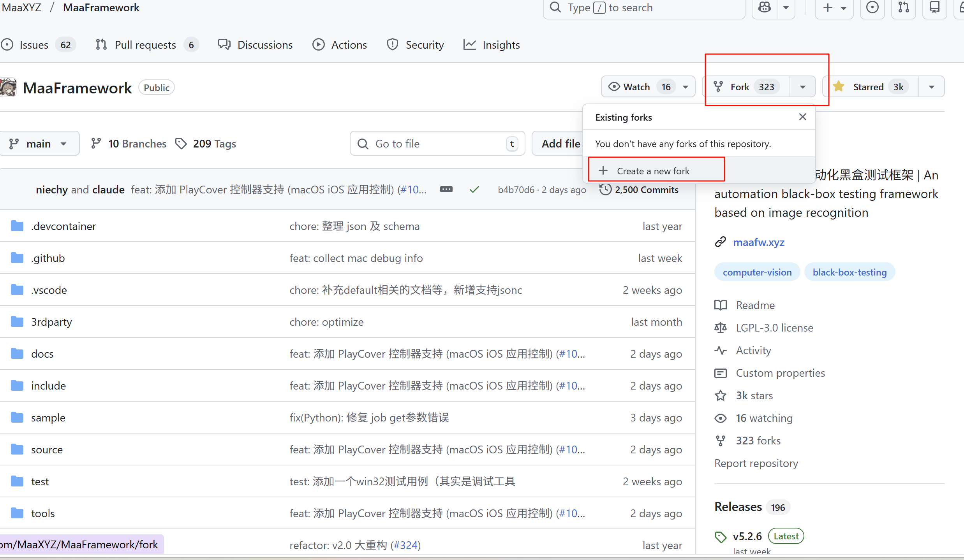The image size is (964, 560).
Task: Open Custom properties page
Action: point(770,373)
